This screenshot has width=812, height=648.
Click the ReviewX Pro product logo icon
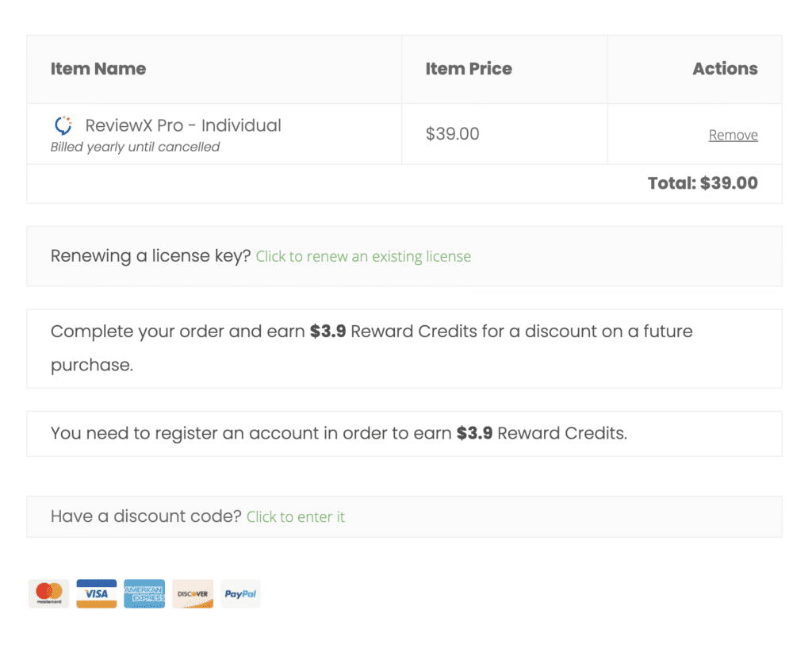click(63, 125)
